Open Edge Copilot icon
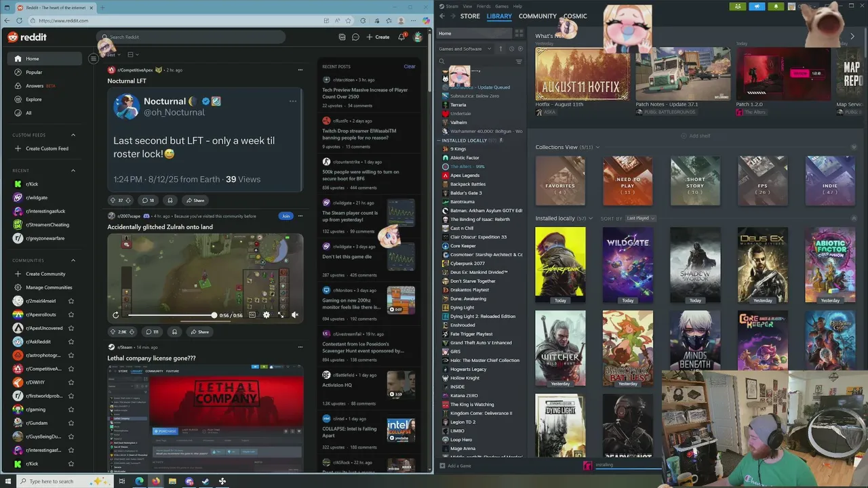 426,20
